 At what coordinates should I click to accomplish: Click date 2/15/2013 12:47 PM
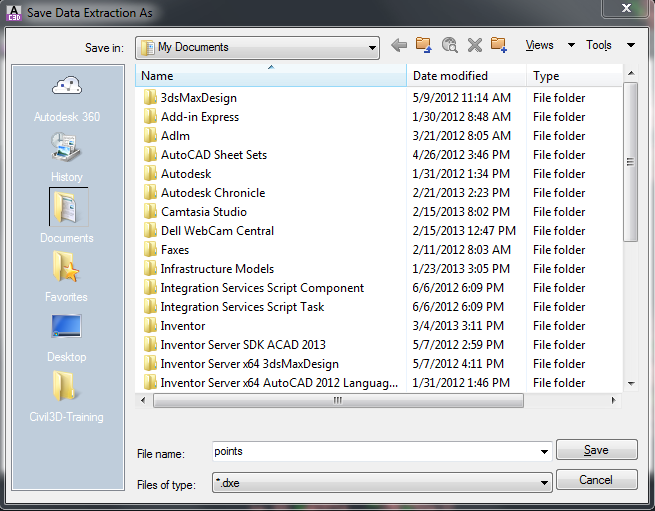464,231
